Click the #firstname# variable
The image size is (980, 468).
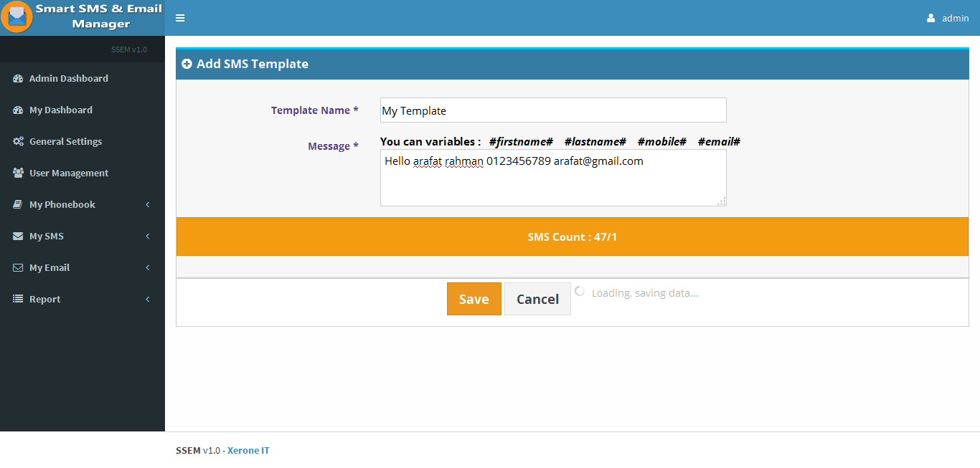(521, 141)
